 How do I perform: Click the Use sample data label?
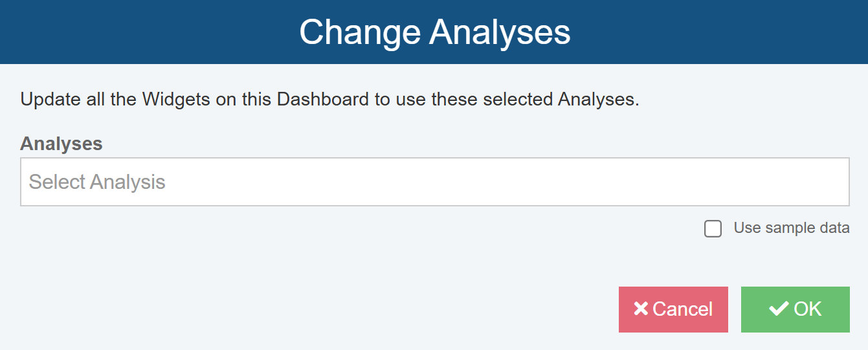(791, 228)
